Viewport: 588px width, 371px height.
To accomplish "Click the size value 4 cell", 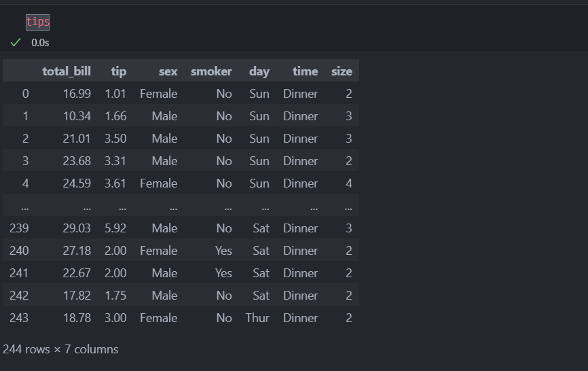I will [349, 183].
